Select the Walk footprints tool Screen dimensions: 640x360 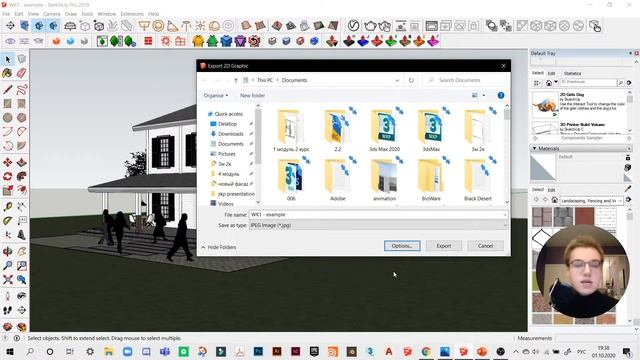click(7, 310)
